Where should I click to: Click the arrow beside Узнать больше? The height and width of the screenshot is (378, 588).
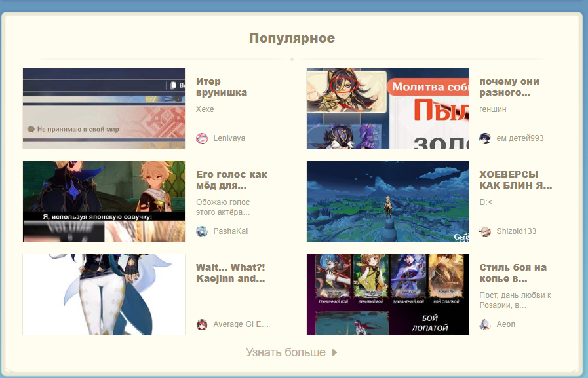(x=334, y=352)
